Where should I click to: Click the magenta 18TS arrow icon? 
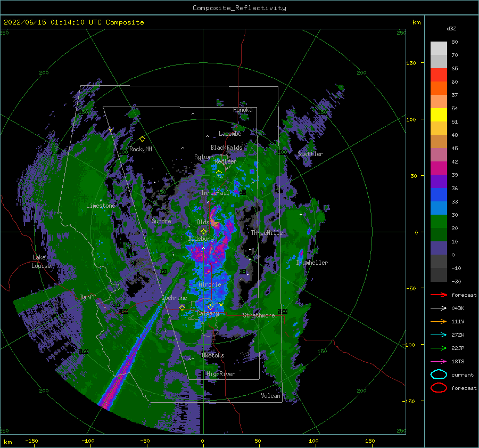(x=439, y=362)
